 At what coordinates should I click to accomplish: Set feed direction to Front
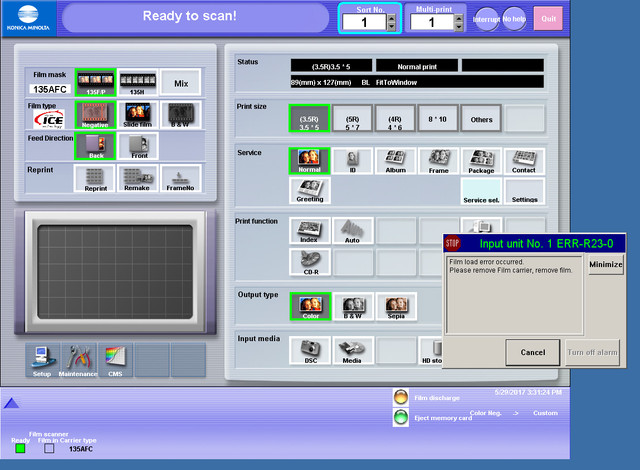pyautogui.click(x=138, y=146)
